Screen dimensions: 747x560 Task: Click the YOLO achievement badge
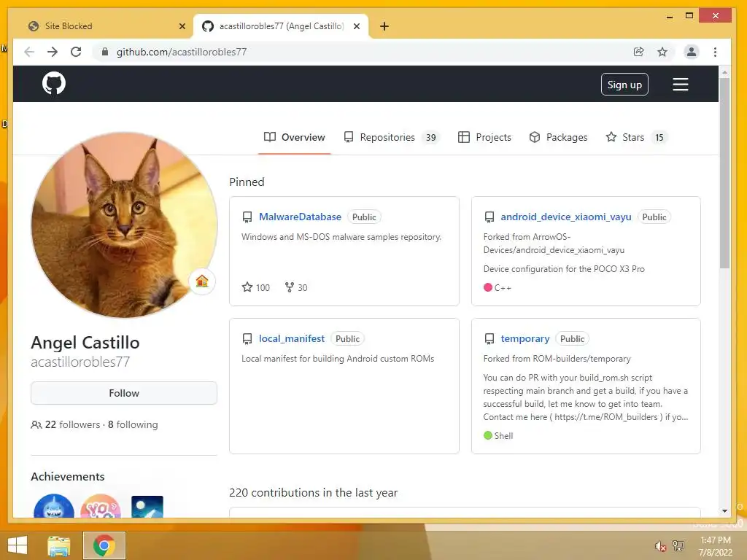pyautogui.click(x=101, y=507)
